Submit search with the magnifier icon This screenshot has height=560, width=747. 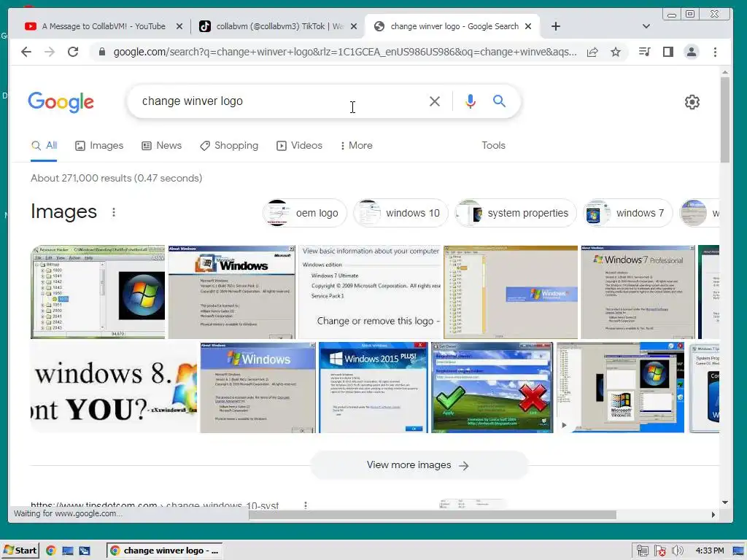click(499, 101)
